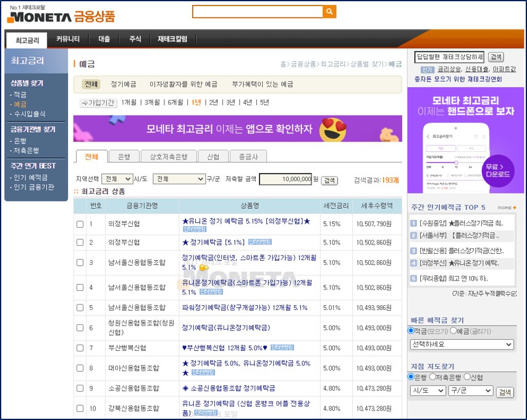Open the 최고금리 main menu tab
The height and width of the screenshot is (420, 527).
click(27, 40)
